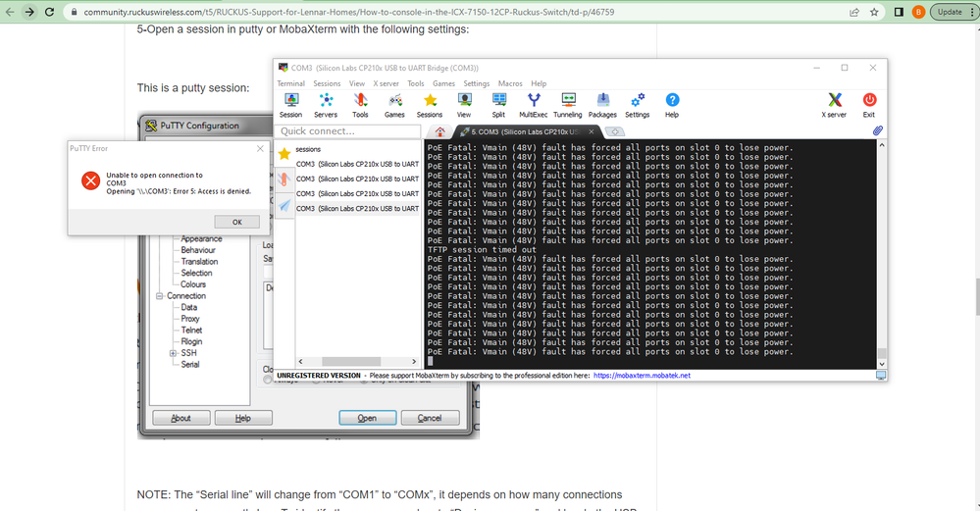Select the Split toolbar icon
This screenshot has width=980, height=511.
(x=498, y=105)
